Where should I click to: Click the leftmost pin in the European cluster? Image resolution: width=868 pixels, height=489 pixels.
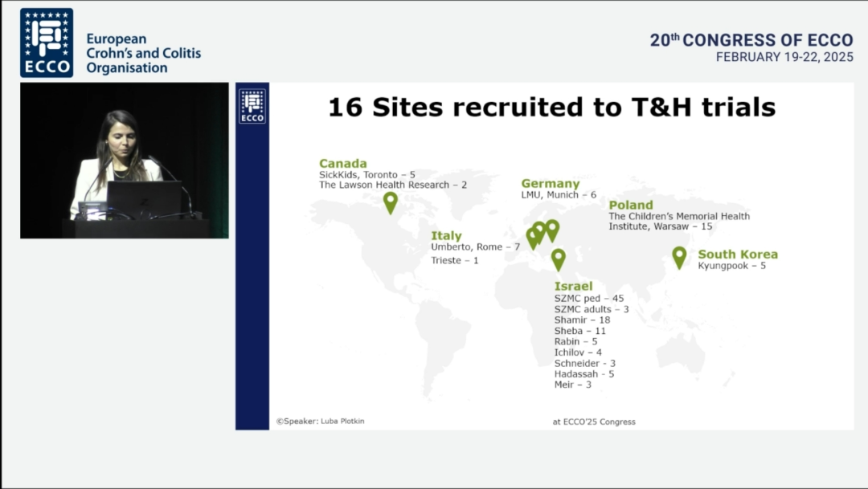click(532, 237)
